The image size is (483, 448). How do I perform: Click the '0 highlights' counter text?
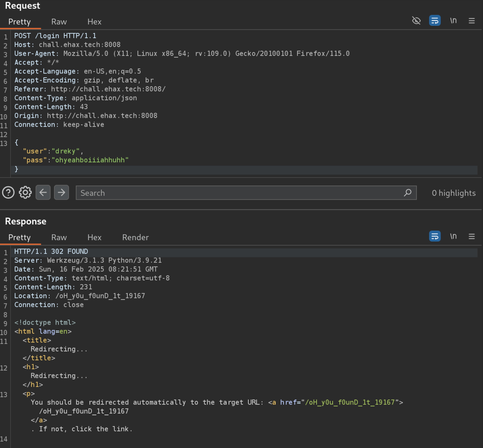coord(453,193)
